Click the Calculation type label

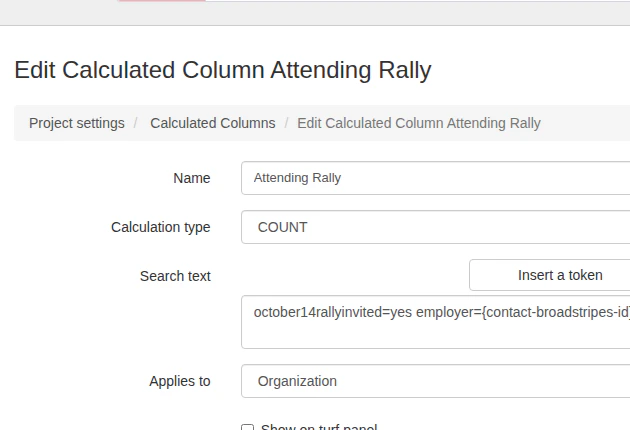tap(161, 227)
